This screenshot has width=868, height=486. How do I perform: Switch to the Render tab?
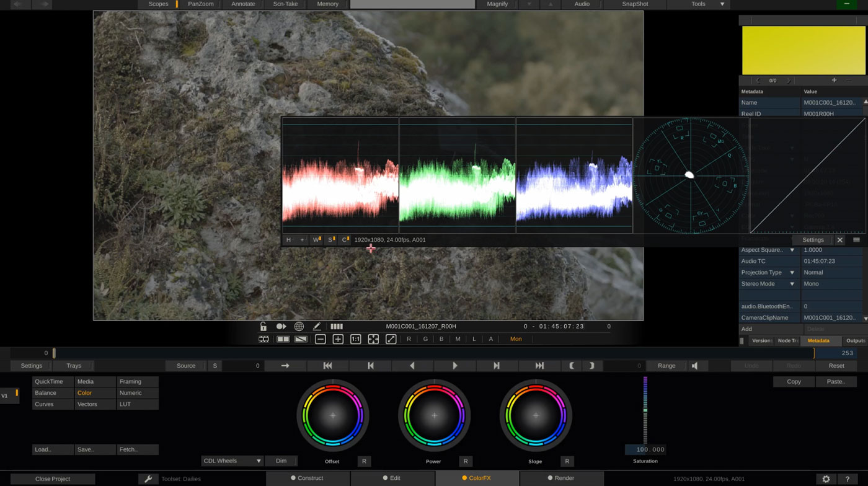(x=560, y=478)
